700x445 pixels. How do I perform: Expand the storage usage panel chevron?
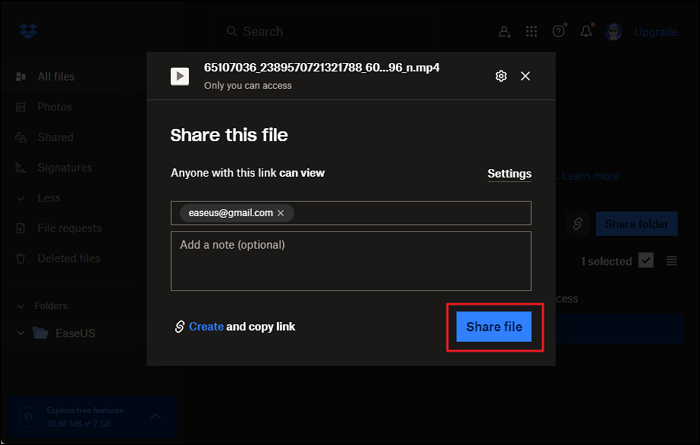pos(154,416)
